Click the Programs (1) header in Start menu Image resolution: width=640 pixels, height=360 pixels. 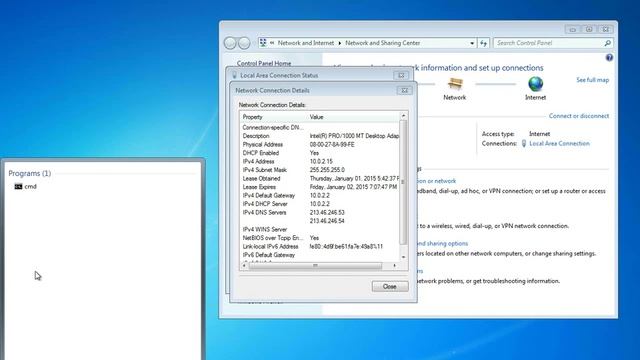[30, 173]
